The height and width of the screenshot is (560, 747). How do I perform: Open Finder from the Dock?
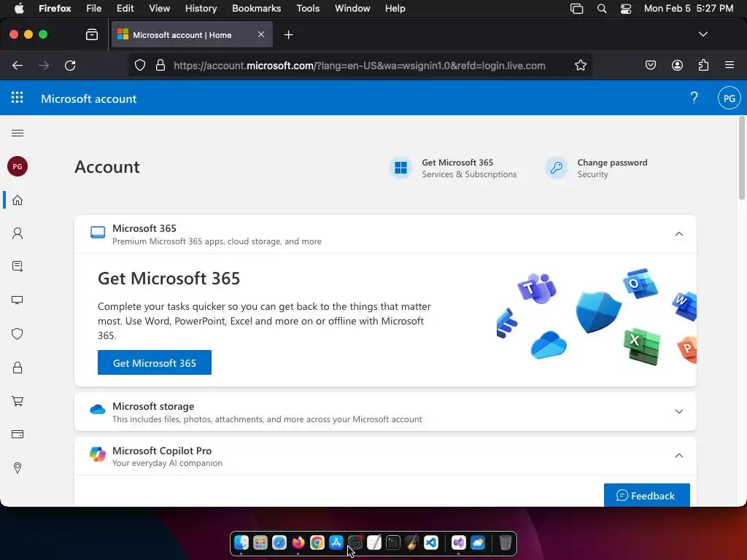coord(241,542)
